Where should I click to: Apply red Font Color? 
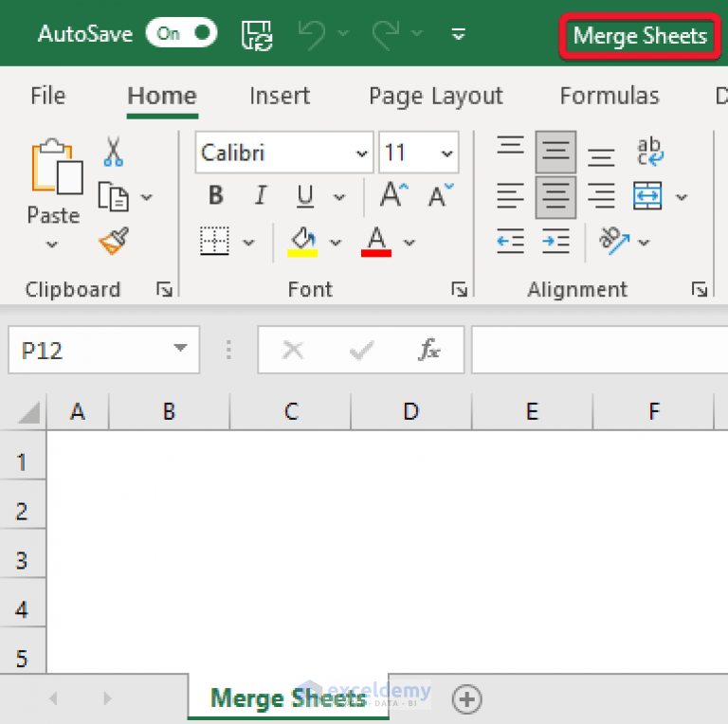376,242
